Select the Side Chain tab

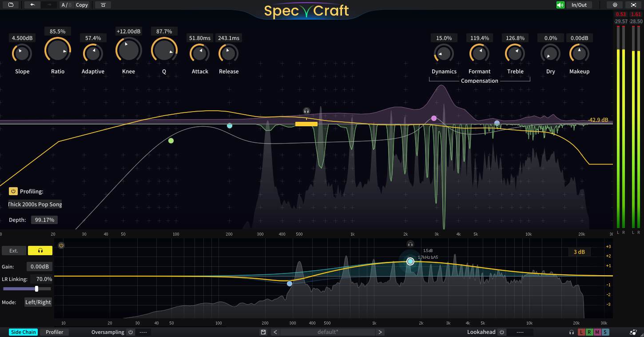pyautogui.click(x=23, y=332)
